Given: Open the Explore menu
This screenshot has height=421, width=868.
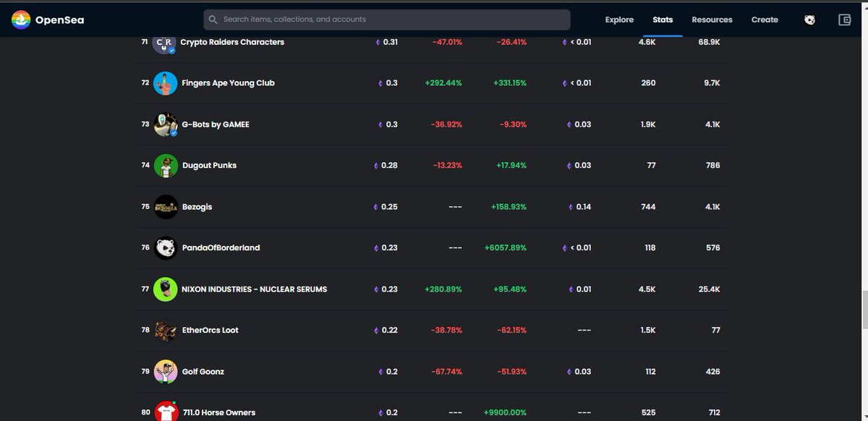Looking at the screenshot, I should [x=619, y=20].
